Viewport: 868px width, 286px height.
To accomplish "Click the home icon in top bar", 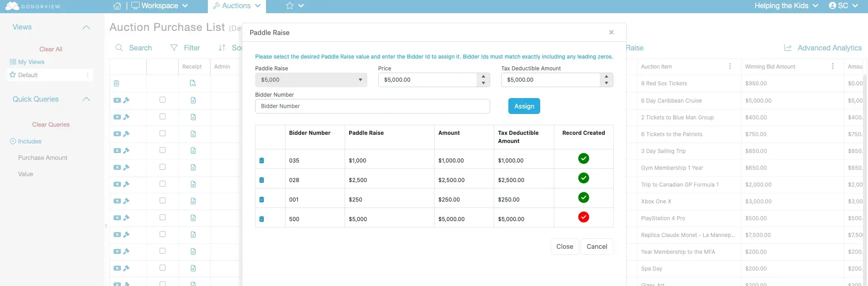I will click(117, 6).
